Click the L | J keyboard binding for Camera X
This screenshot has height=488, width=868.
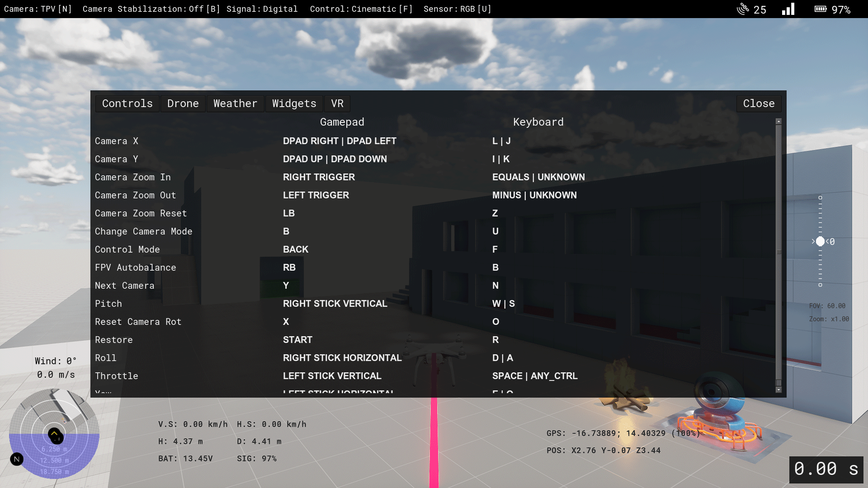click(x=501, y=141)
